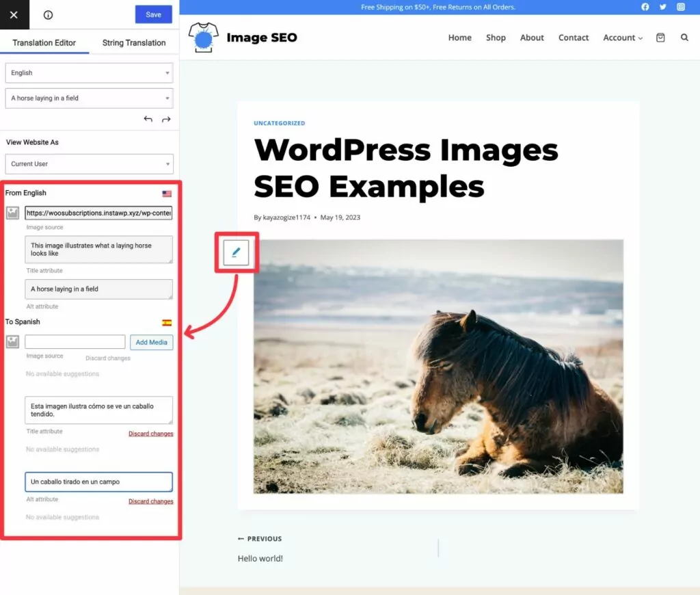Open the shopping bag cart icon
This screenshot has width=700, height=595.
(660, 38)
